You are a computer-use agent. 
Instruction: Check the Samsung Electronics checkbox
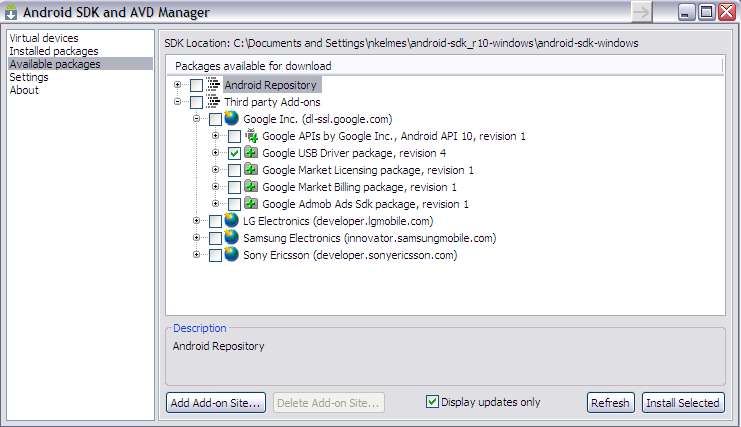coord(215,238)
